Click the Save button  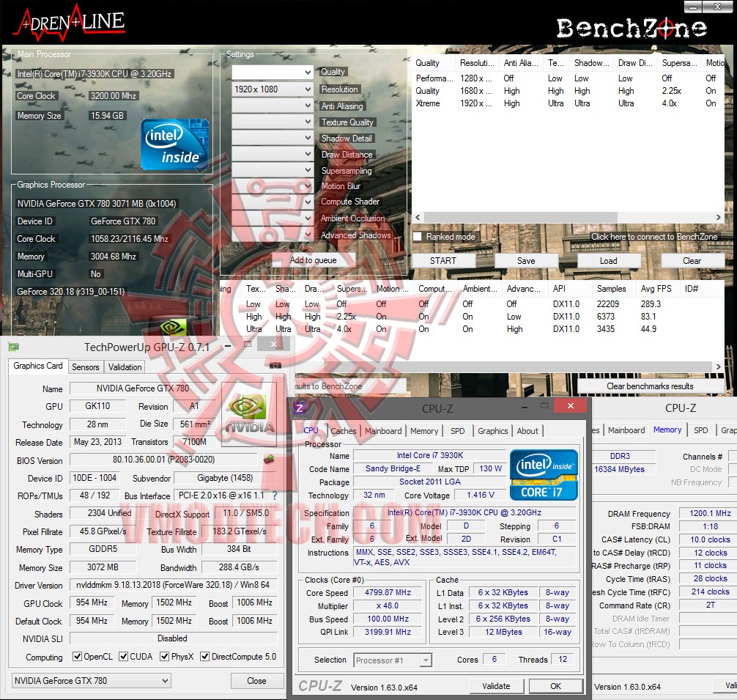point(526,261)
